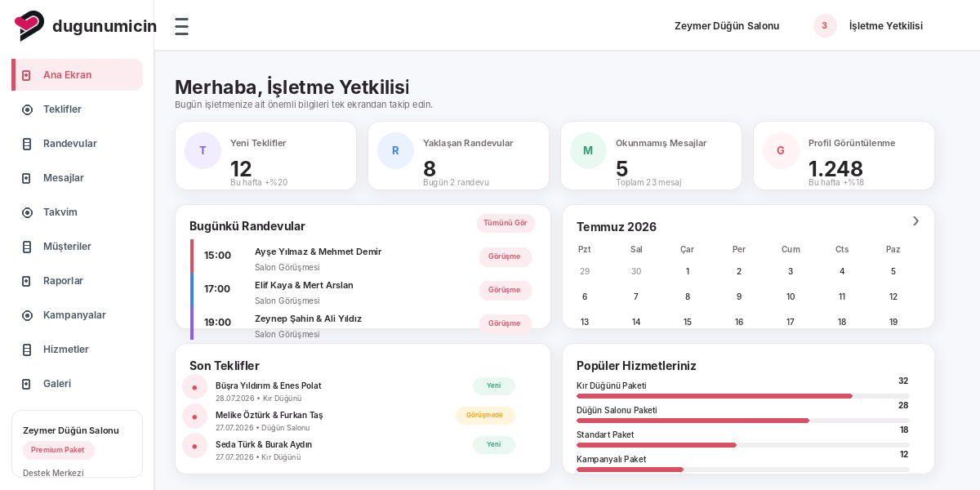Click the Randevular sidebar icon

point(27,144)
